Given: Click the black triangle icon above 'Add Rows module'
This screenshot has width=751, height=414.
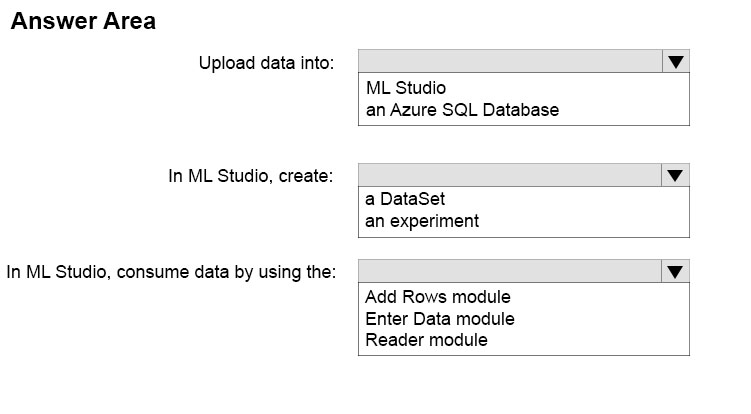Looking at the screenshot, I should (675, 272).
